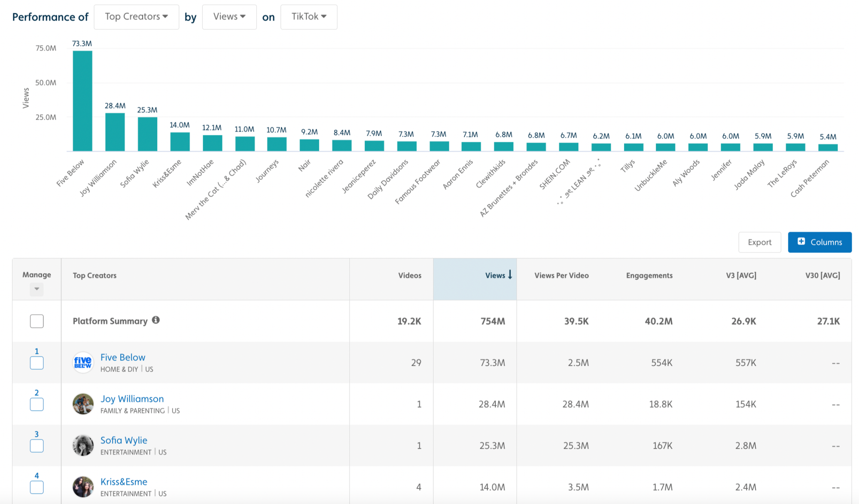Tick the checkbox for Joy Williamson

tap(37, 404)
